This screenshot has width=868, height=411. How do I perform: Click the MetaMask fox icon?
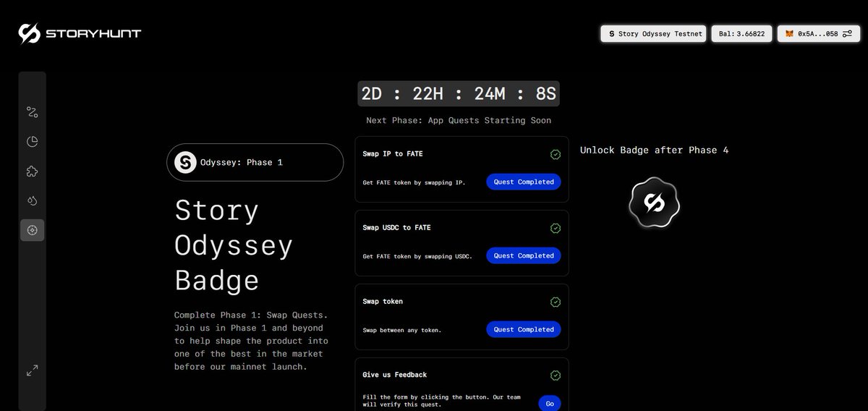coord(789,33)
